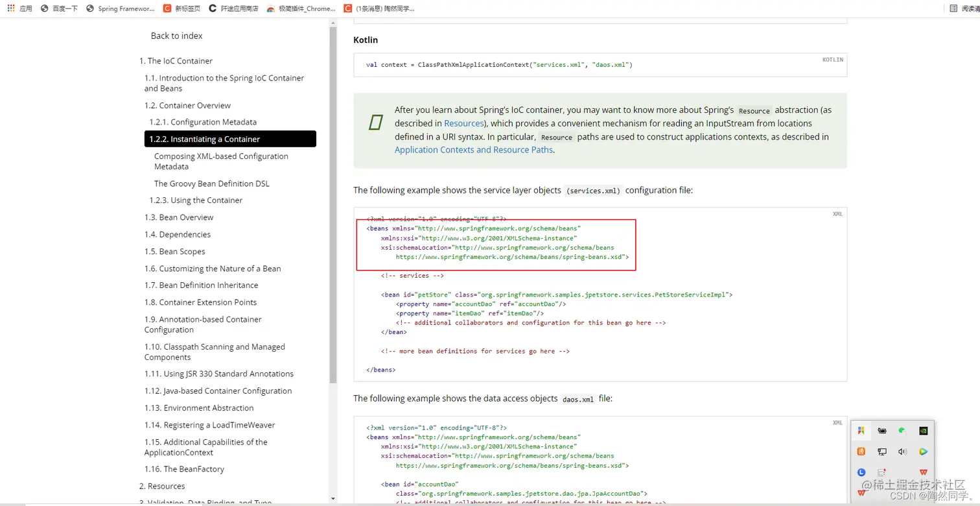Click the KOTLIN code block label
This screenshot has width=980, height=506.
[x=833, y=60]
